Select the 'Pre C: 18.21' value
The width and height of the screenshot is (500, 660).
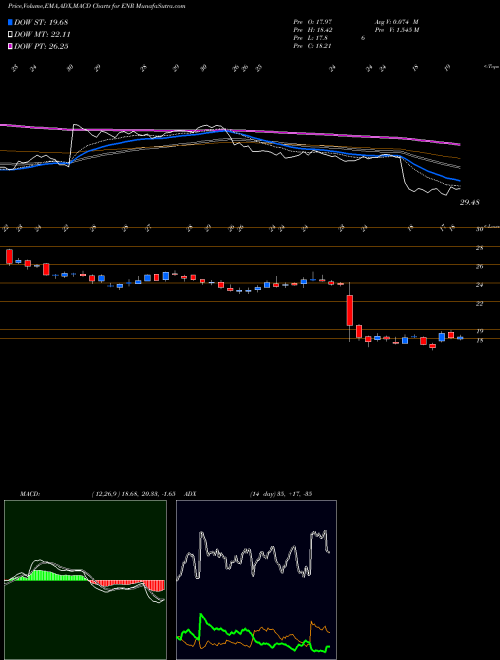313,46
